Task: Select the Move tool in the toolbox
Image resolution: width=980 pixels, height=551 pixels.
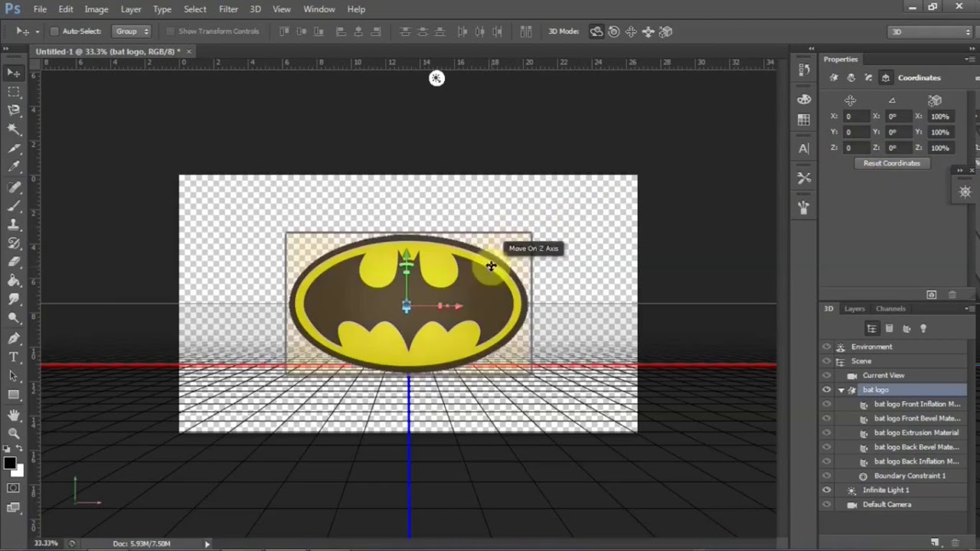Action: pos(14,73)
